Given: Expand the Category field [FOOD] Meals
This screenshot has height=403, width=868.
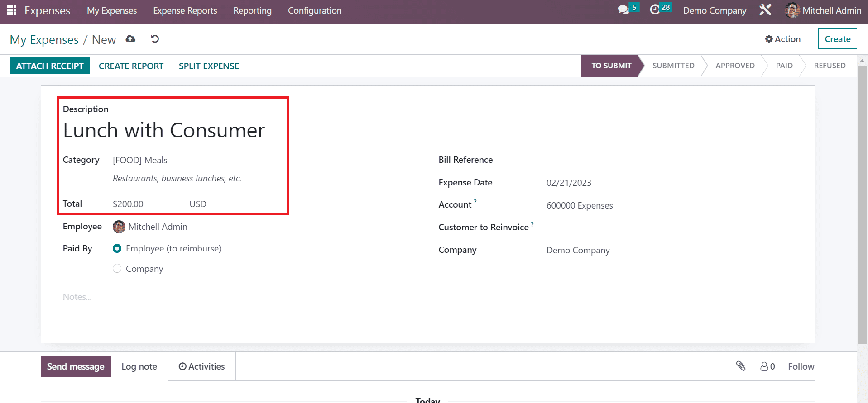Looking at the screenshot, I should [x=140, y=160].
